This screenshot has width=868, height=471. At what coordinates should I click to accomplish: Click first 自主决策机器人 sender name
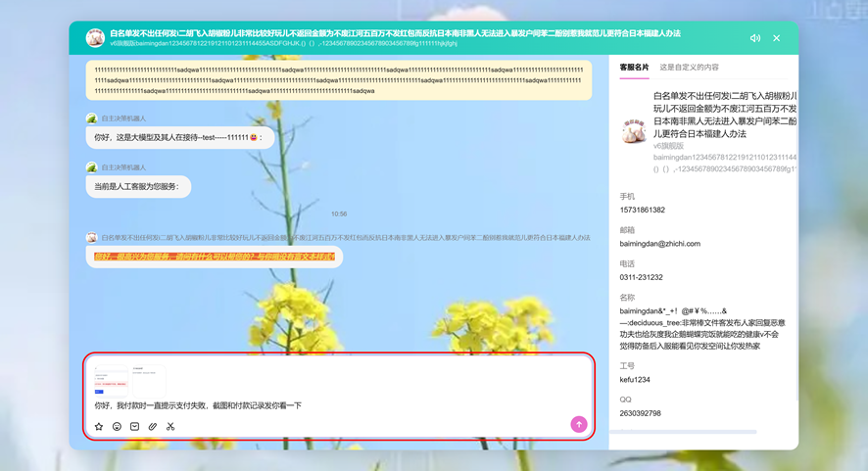123,118
